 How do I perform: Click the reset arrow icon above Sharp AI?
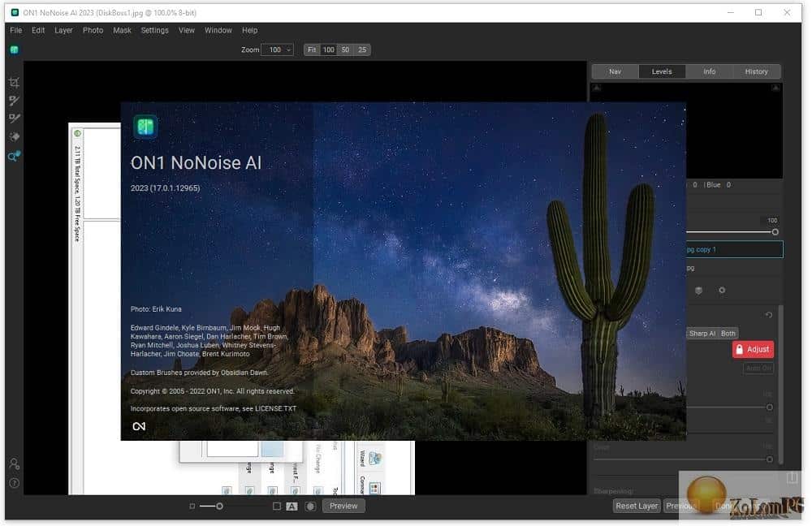pyautogui.click(x=768, y=315)
